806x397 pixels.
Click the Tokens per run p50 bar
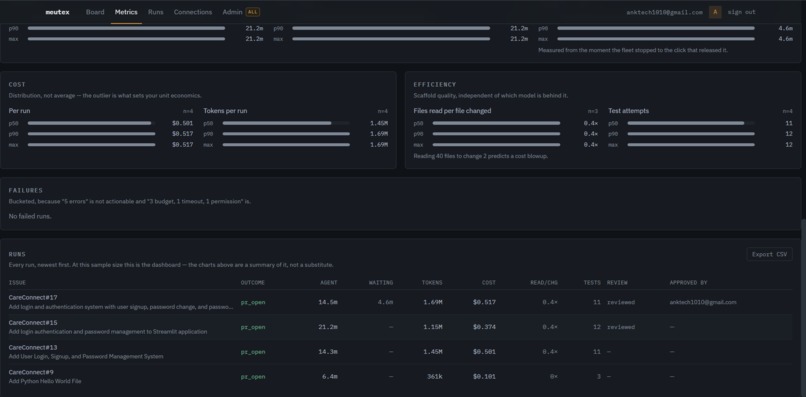point(286,123)
